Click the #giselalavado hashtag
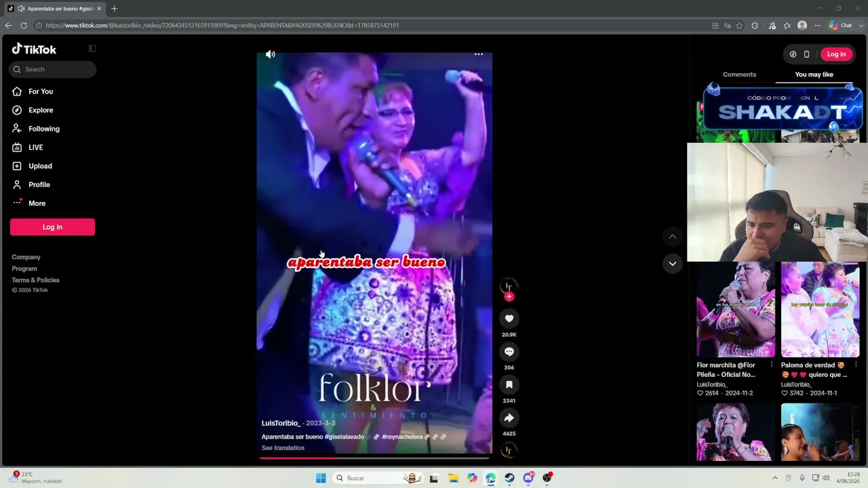This screenshot has height=488, width=868. coord(344,437)
